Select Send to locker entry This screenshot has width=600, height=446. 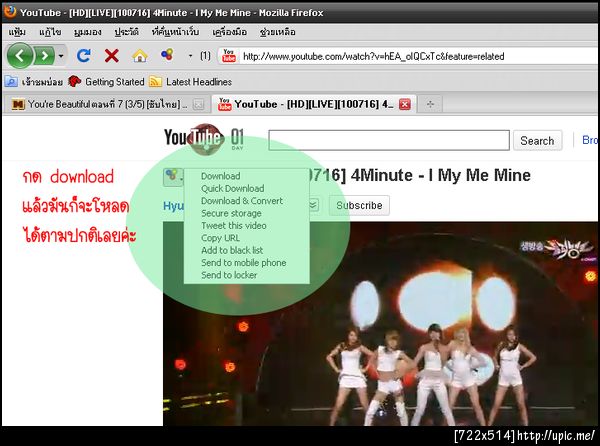229,275
